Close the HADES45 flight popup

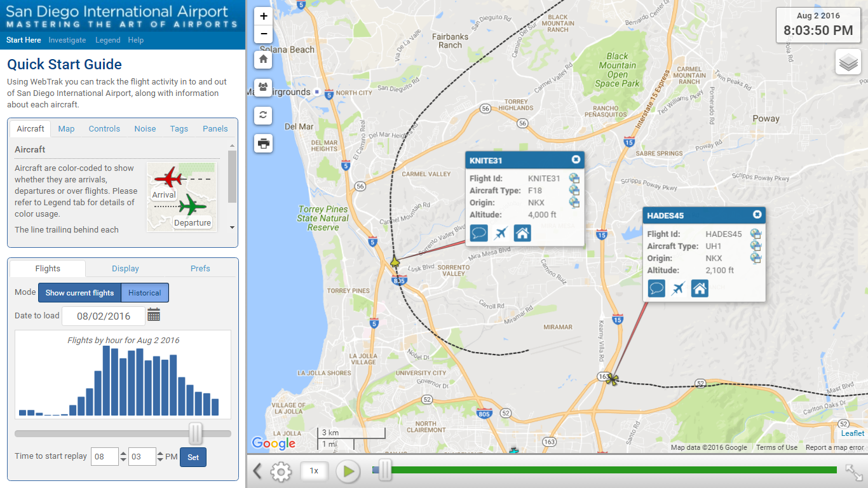click(757, 215)
